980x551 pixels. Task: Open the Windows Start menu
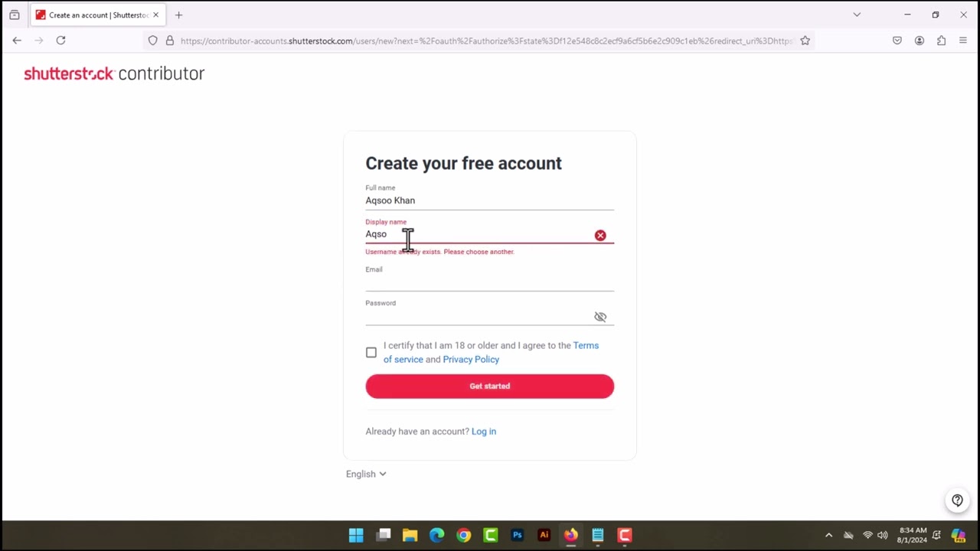pos(356,535)
